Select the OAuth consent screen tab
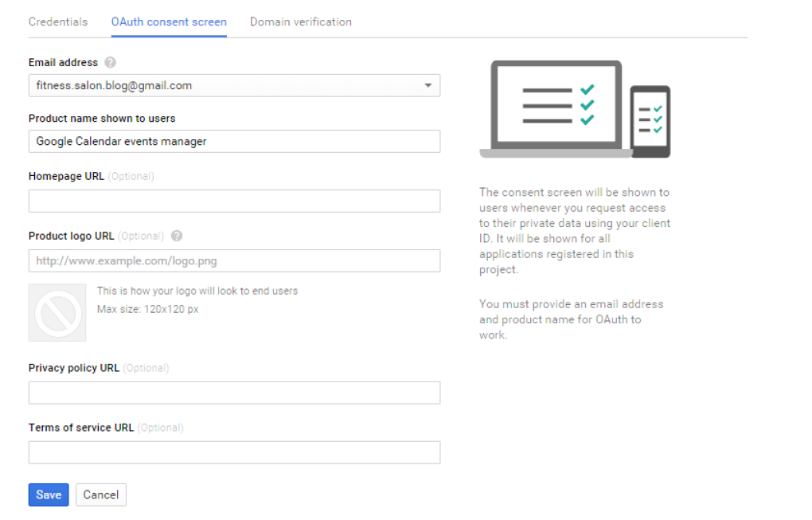The image size is (812, 520). (x=169, y=22)
